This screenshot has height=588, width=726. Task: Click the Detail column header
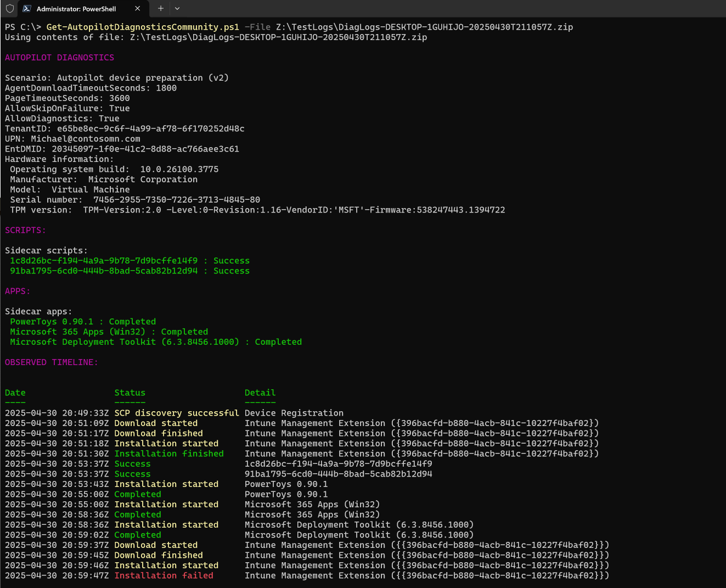coord(260,393)
